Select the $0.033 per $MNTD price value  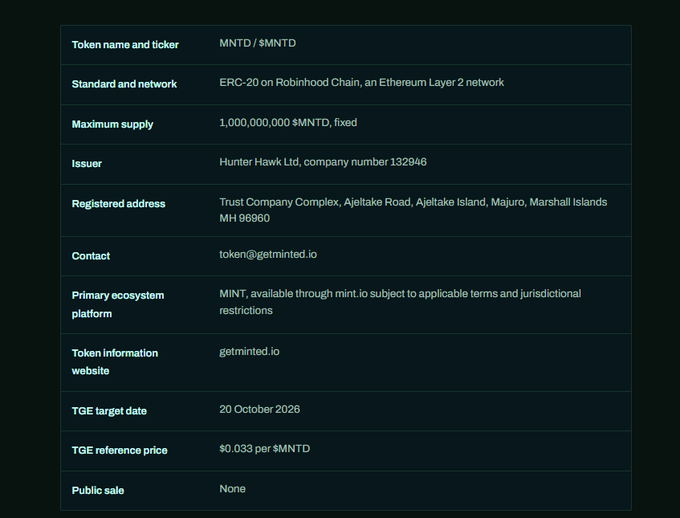[265, 449]
